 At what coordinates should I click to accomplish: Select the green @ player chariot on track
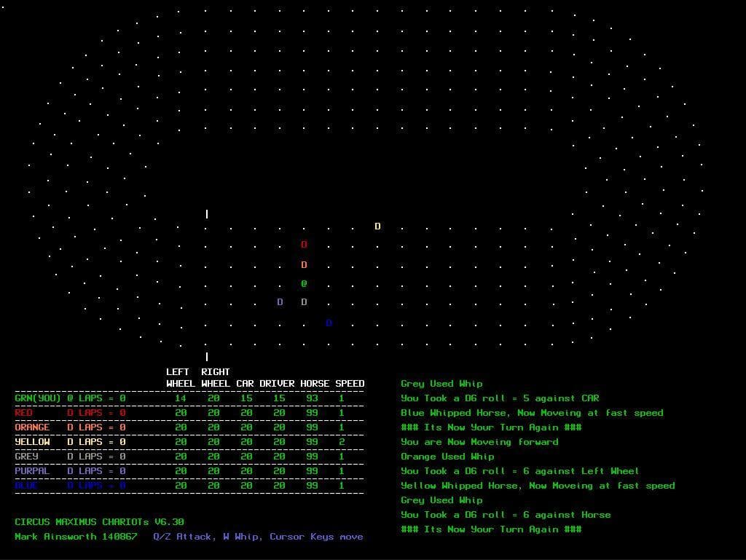click(304, 284)
